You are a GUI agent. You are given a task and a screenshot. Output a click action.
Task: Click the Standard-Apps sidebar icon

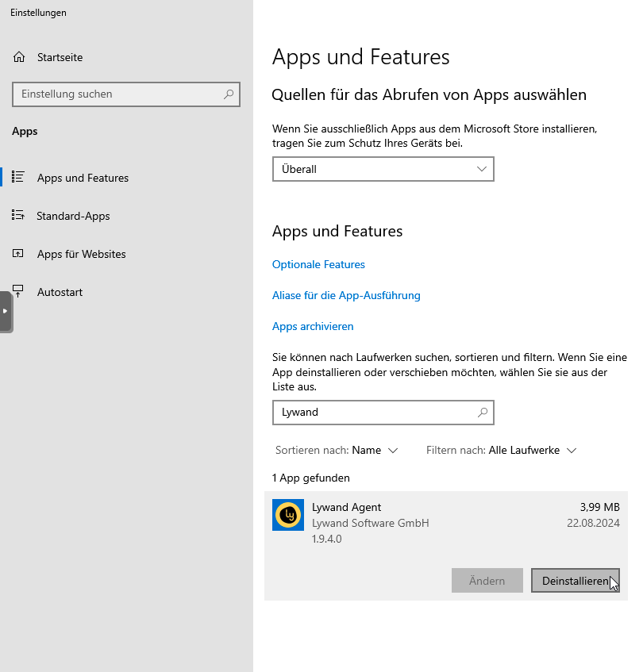pyautogui.click(x=18, y=215)
